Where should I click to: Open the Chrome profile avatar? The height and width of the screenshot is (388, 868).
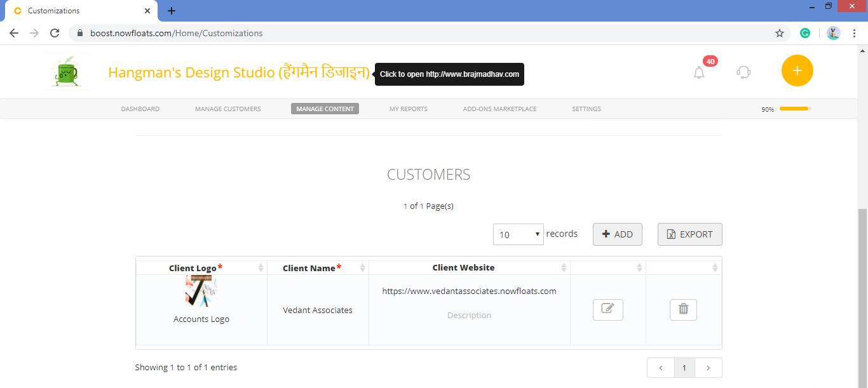tap(834, 33)
